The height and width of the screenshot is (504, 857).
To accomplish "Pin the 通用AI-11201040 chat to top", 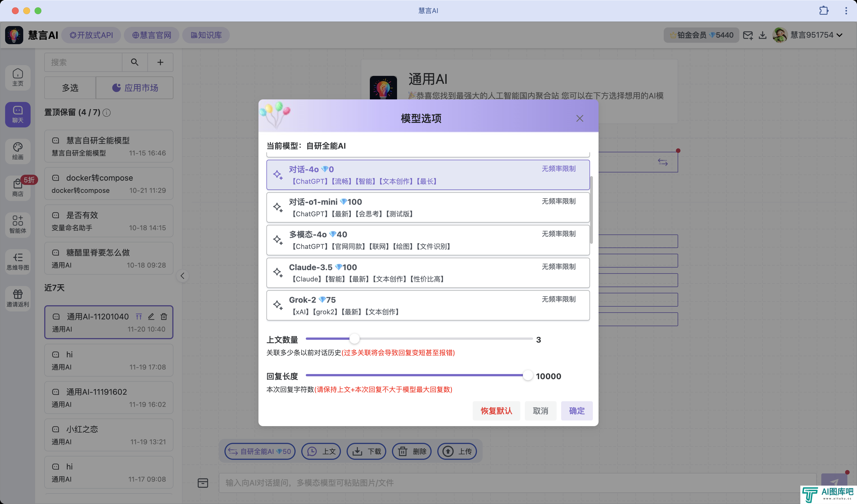I will [139, 317].
